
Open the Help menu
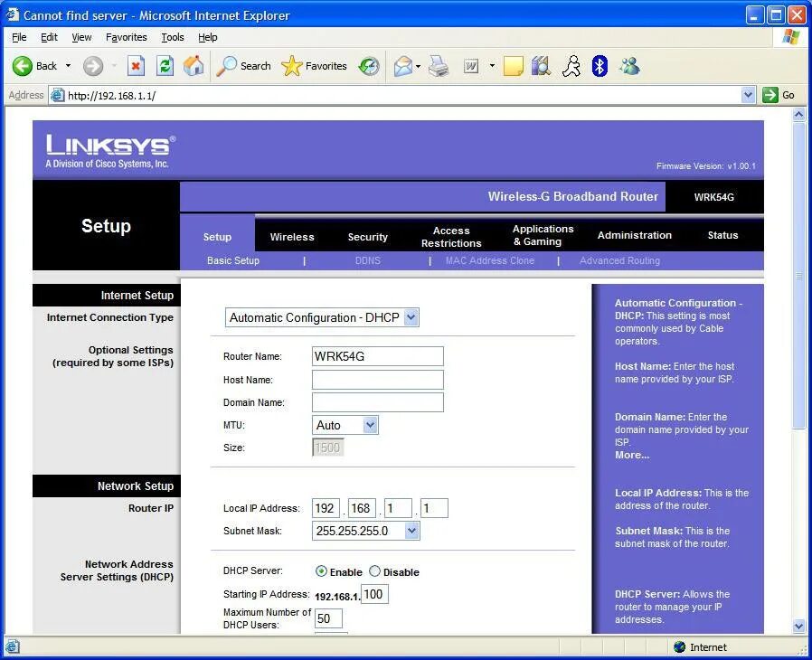(208, 37)
